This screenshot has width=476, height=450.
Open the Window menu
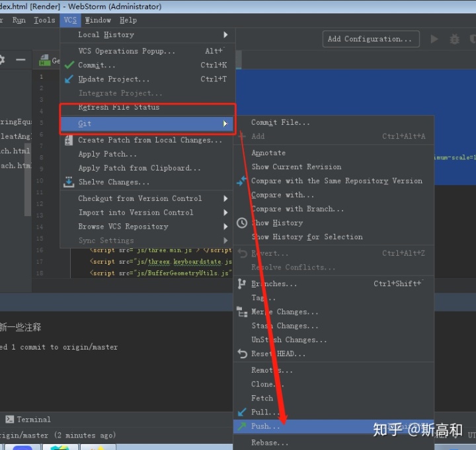(x=98, y=20)
